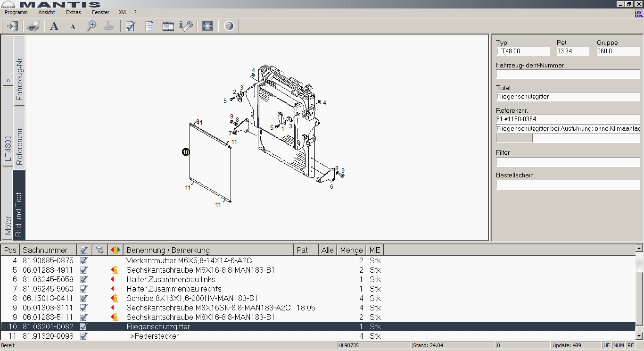Open info icon for Sechskantschraube M6X16

pos(114,270)
